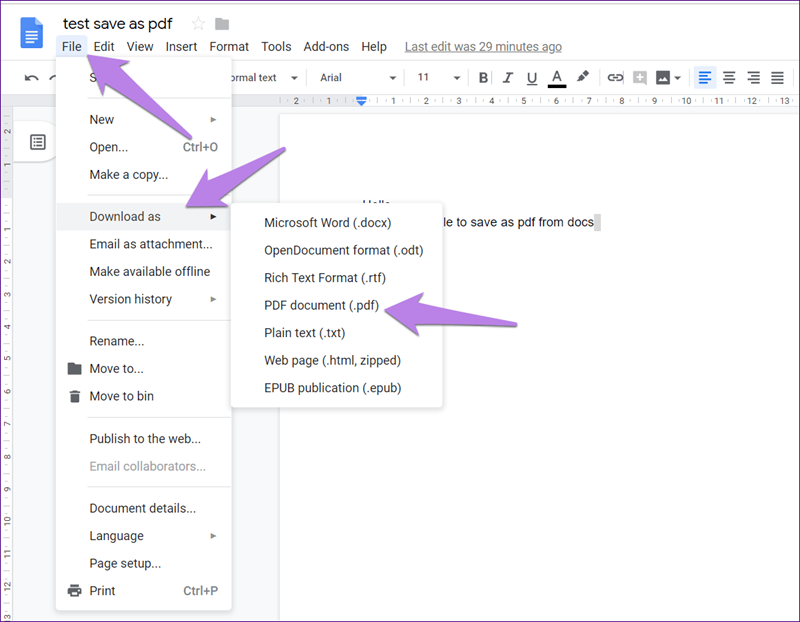Select left align icon
The width and height of the screenshot is (800, 622).
pos(706,78)
